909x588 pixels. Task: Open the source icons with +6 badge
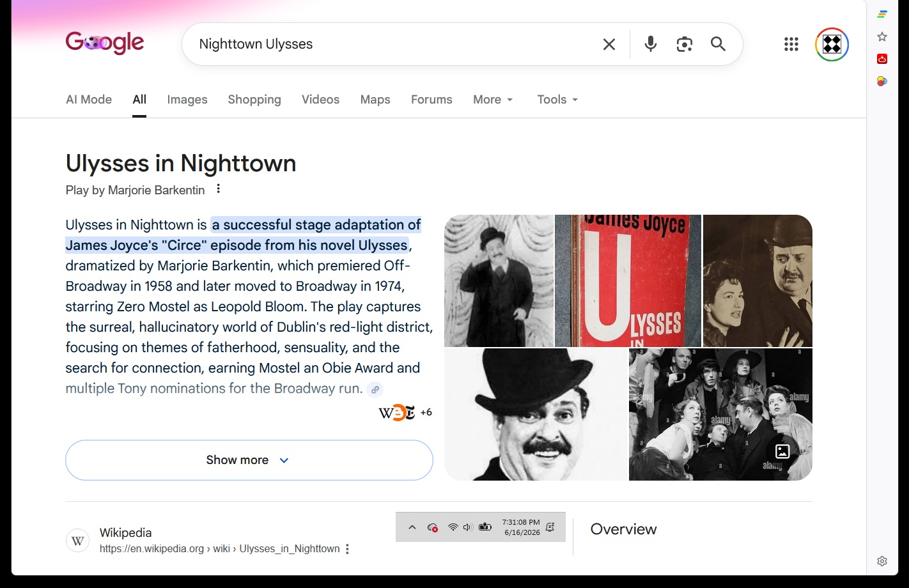pyautogui.click(x=405, y=412)
